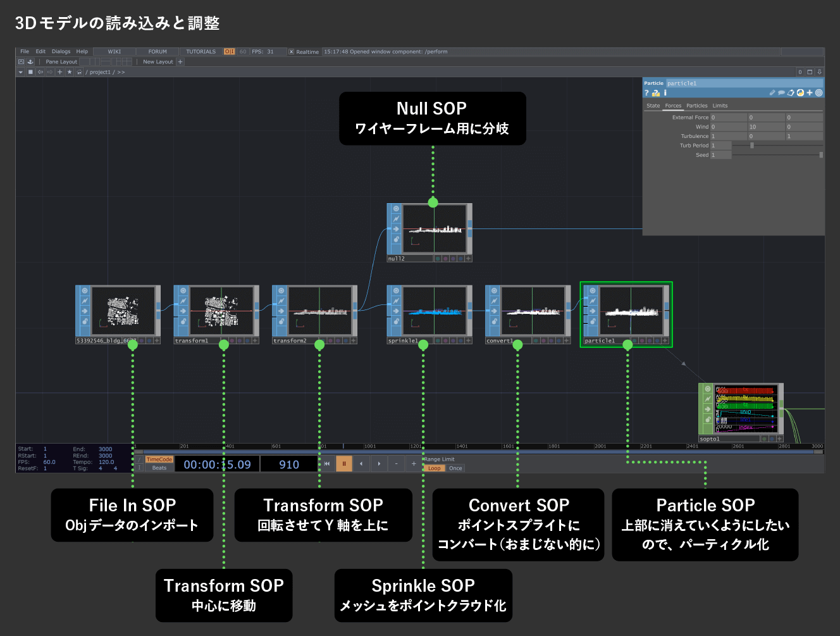Open the Help menu

[x=82, y=52]
